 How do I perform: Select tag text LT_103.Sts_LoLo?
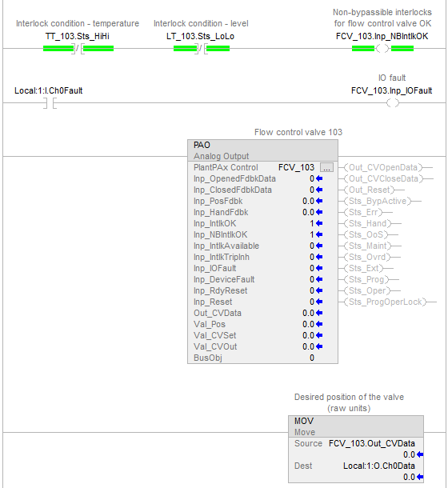(x=200, y=37)
